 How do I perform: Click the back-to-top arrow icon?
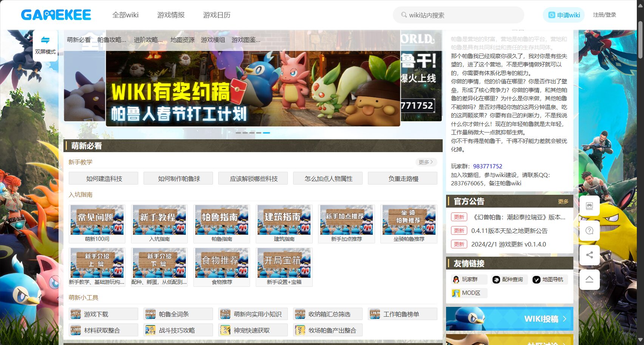point(589,280)
